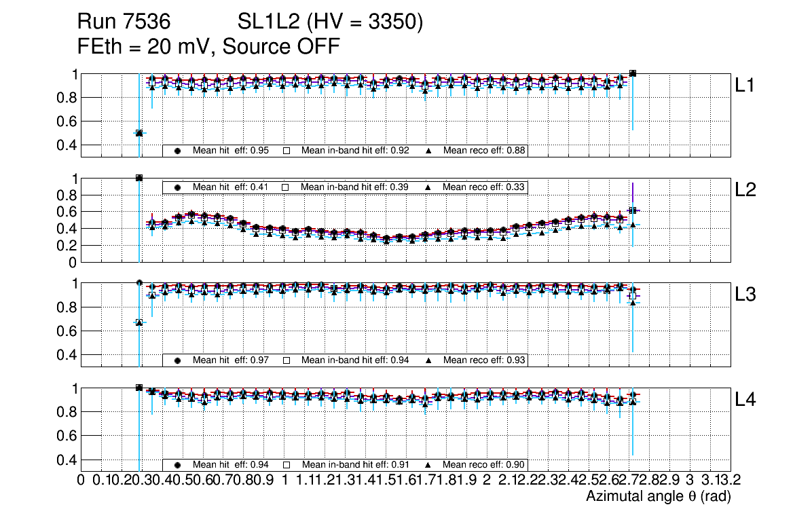Click the 'FEth = 20 mV, Source OFF' subtitle
Screen dimensions: 812x524
click(208, 46)
